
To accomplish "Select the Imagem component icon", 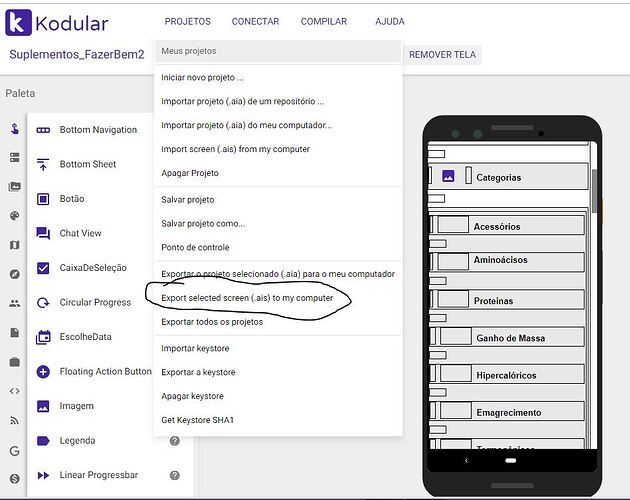I will point(43,406).
